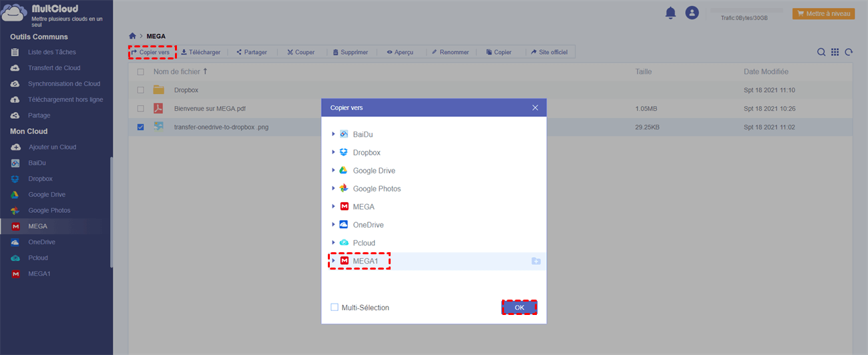Click the PDF icon of Bienvenue sur MEGA

tap(158, 108)
